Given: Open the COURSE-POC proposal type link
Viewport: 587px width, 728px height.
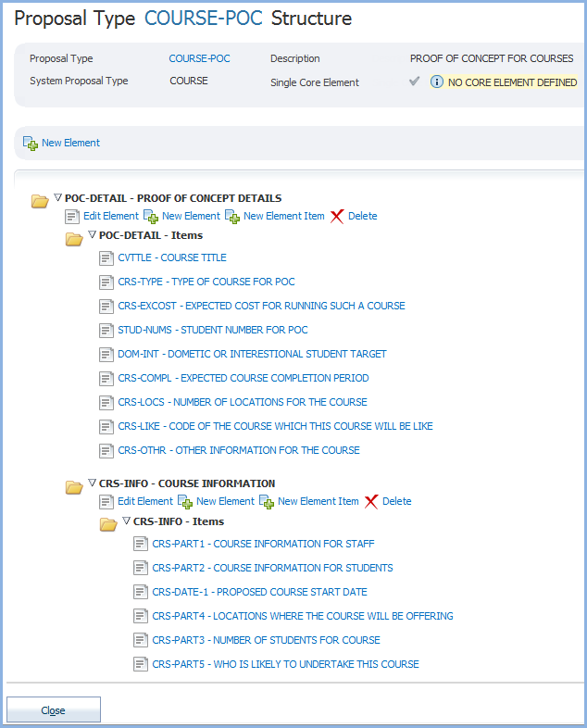Looking at the screenshot, I should (199, 58).
